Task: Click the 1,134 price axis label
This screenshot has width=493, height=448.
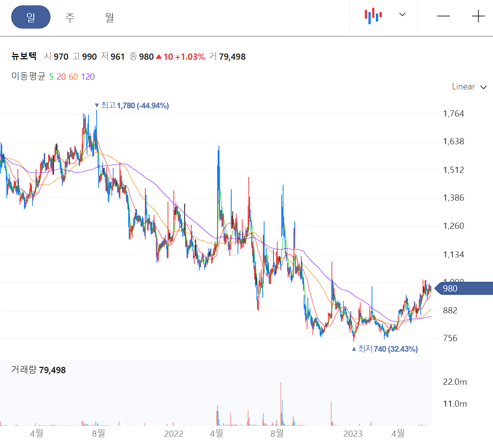Action: (453, 255)
